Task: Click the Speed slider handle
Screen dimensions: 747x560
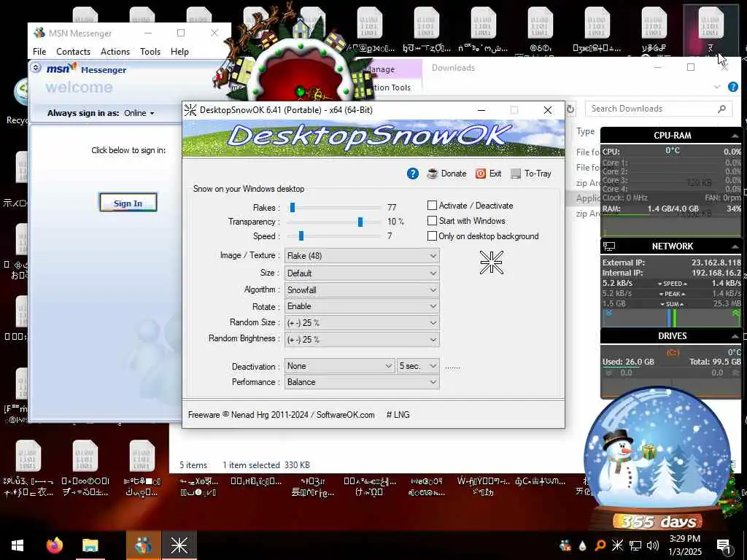Action: pos(301,236)
